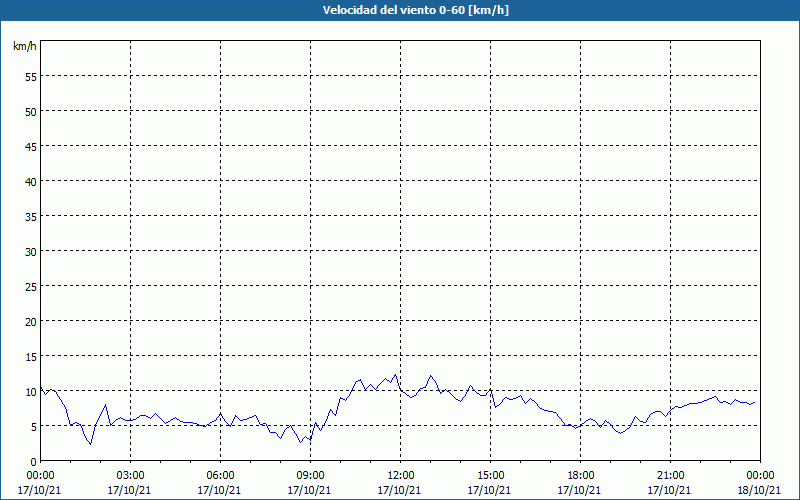
Task: Click the 25 label on the y-axis
Action: pos(30,286)
